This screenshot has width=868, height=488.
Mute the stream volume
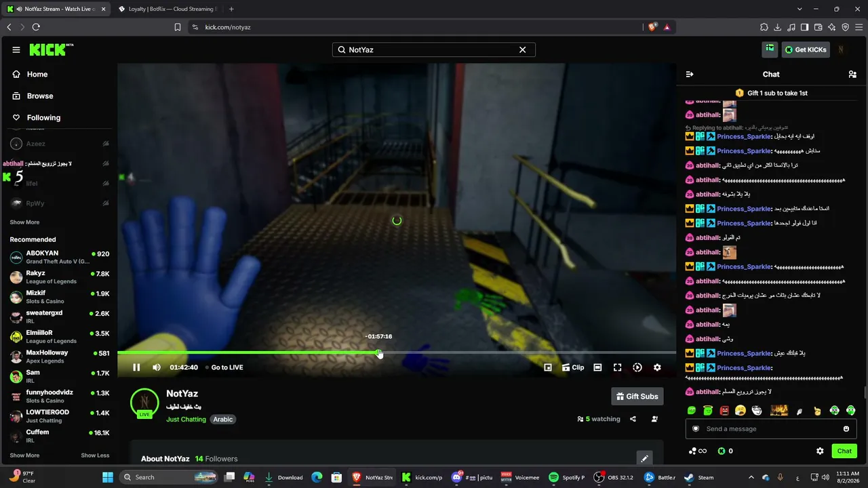(157, 367)
